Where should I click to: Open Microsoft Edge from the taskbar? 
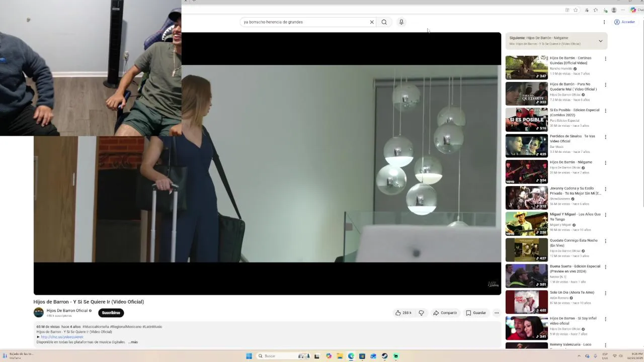click(351, 356)
